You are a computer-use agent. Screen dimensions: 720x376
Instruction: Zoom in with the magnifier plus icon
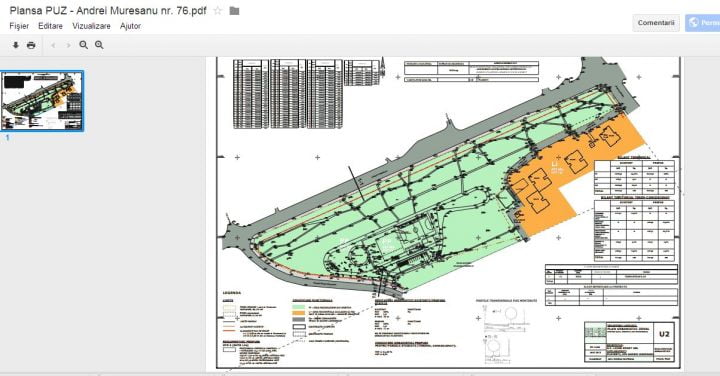pyautogui.click(x=99, y=45)
